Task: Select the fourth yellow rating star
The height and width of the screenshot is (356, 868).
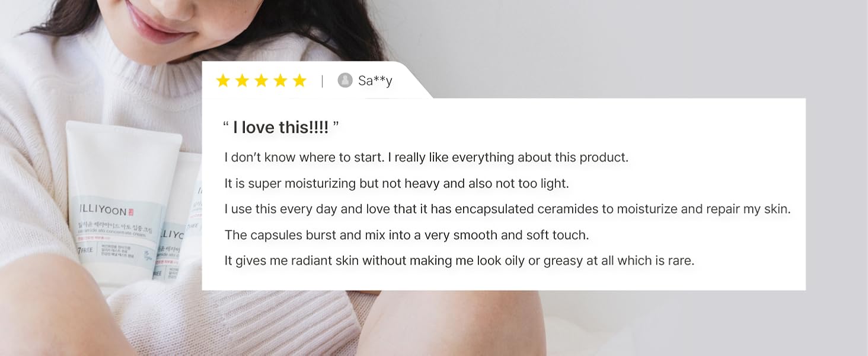Action: click(x=280, y=81)
